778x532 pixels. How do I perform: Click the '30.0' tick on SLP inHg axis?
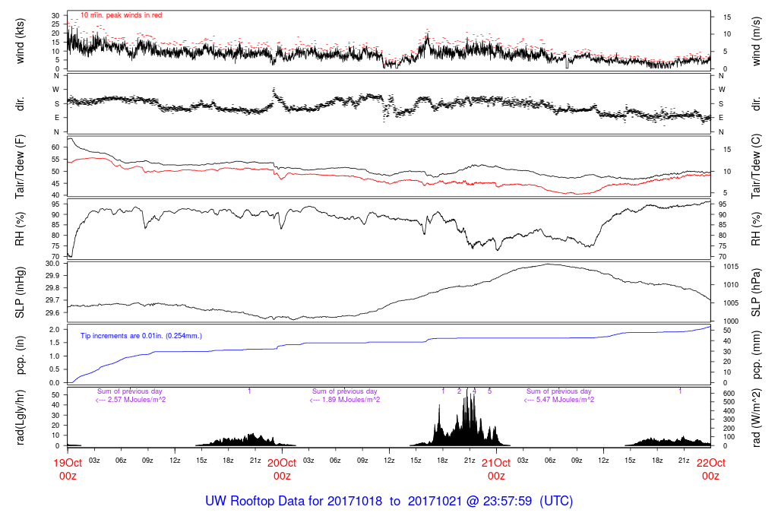pyautogui.click(x=52, y=264)
